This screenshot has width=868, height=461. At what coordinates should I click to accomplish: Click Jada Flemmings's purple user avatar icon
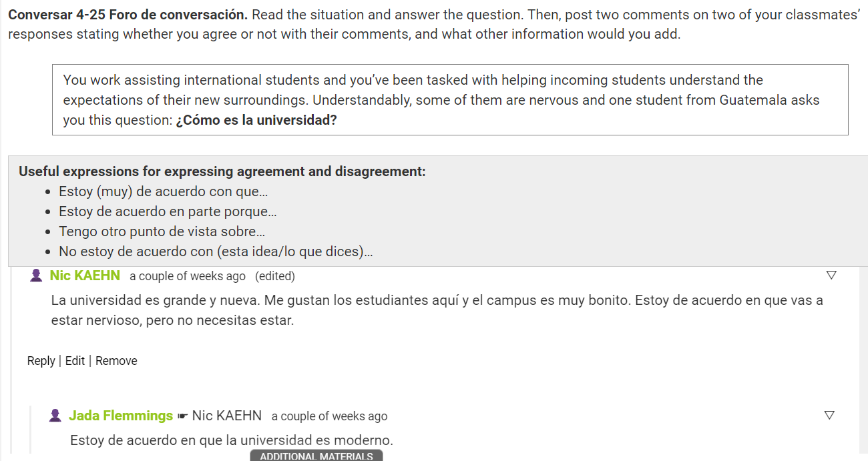pos(55,416)
